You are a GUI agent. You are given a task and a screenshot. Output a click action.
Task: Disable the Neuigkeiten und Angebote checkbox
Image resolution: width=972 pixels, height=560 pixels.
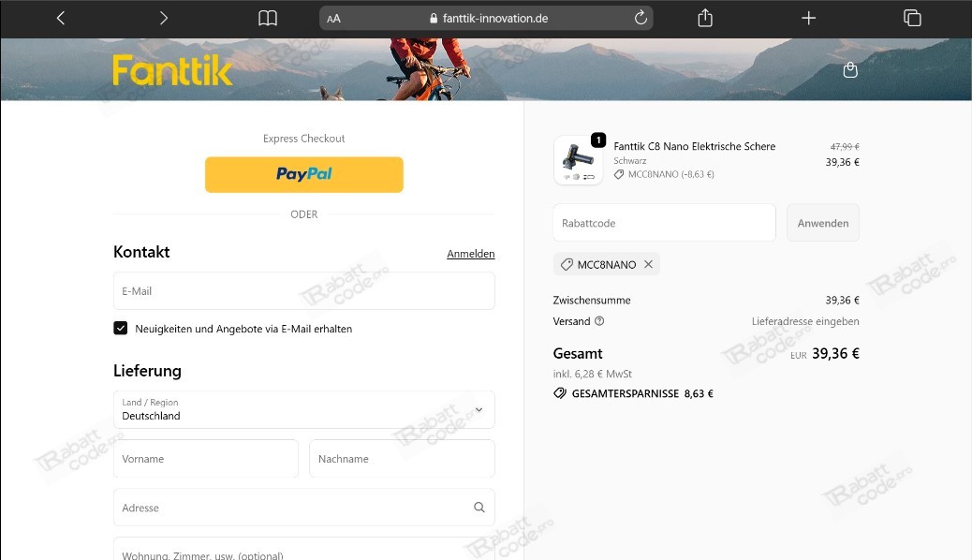(120, 328)
